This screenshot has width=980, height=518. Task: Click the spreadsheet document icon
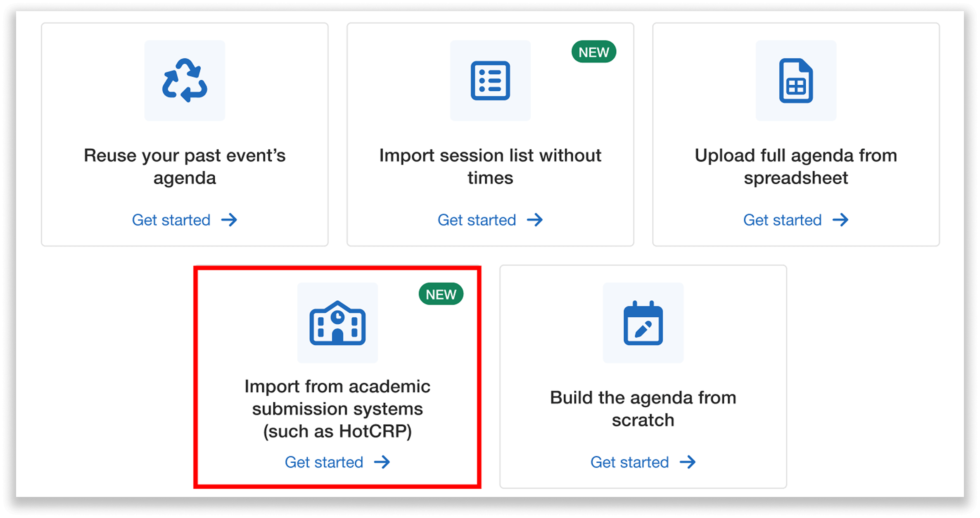(795, 81)
